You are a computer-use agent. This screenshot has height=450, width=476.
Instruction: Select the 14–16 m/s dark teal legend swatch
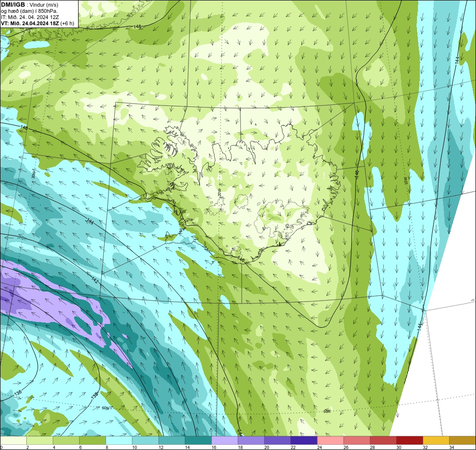tap(198, 440)
